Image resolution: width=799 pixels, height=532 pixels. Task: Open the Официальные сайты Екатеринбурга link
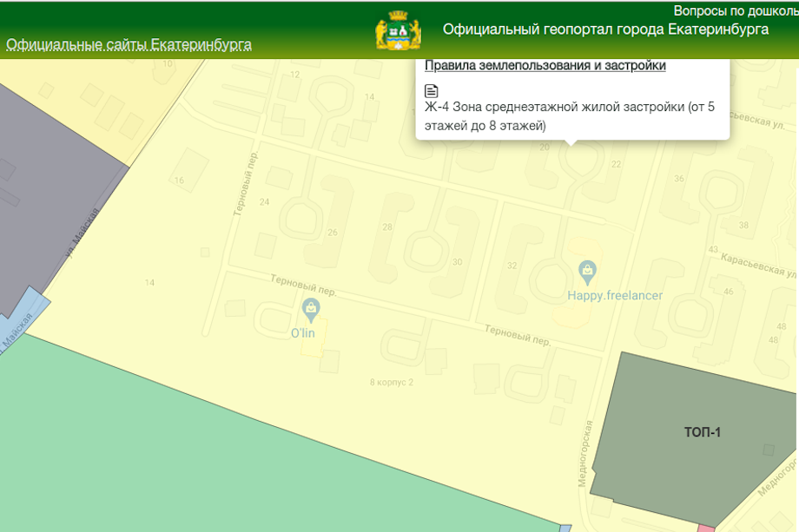[x=129, y=44]
